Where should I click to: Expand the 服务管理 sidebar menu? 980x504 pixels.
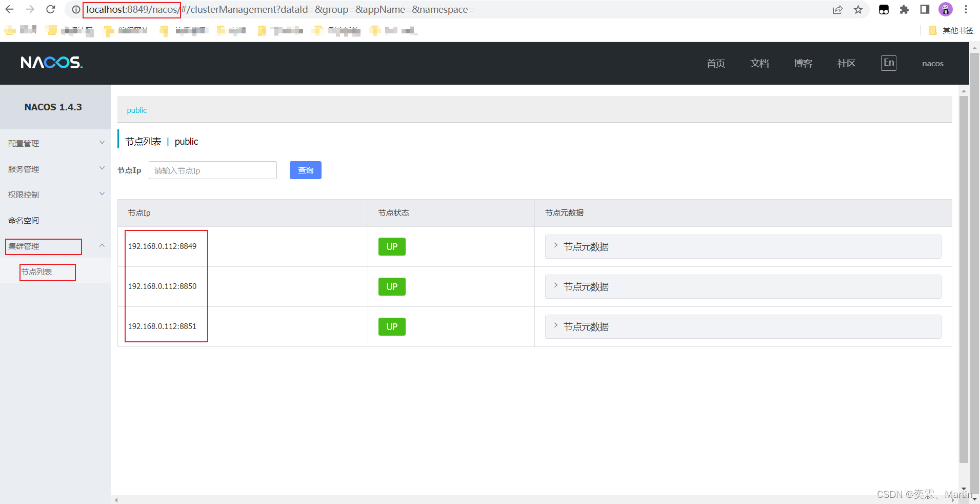click(x=55, y=169)
